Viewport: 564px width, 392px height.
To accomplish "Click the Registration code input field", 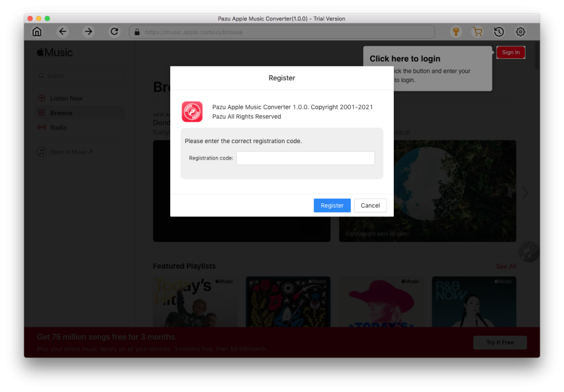I will [305, 158].
